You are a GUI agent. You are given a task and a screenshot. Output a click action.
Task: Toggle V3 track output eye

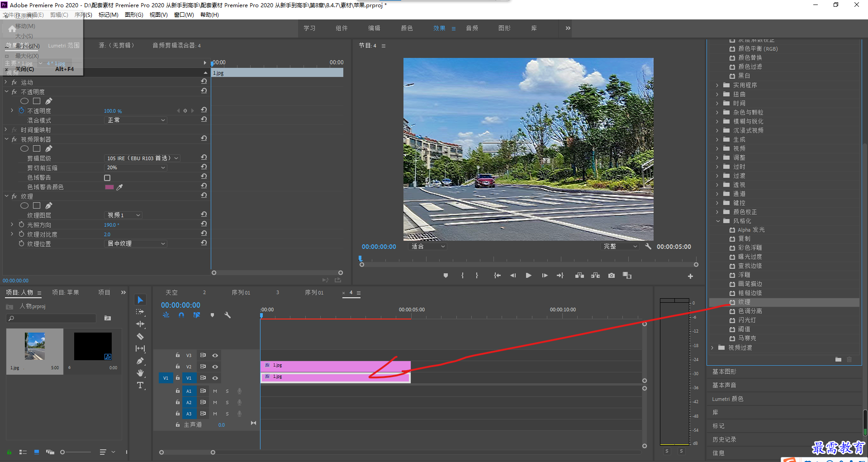[x=215, y=355]
